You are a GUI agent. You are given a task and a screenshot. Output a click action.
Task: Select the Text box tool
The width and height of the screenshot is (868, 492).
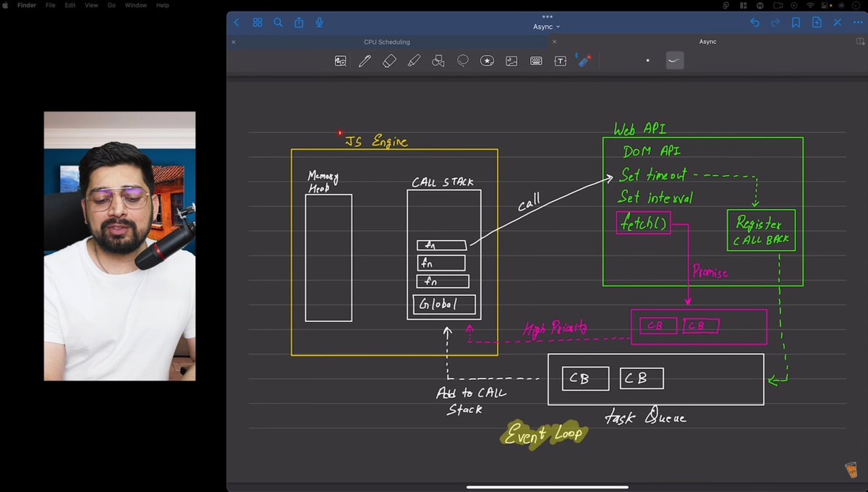click(560, 61)
